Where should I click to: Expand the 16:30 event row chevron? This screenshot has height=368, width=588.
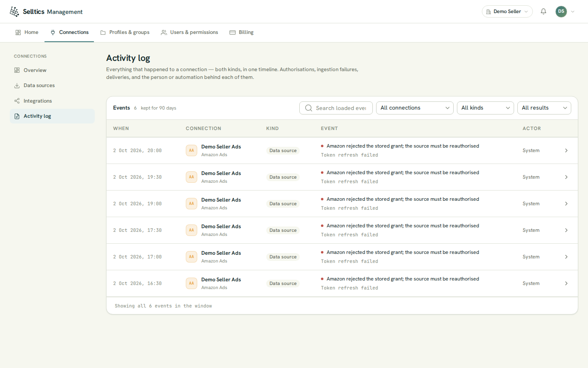click(x=566, y=283)
